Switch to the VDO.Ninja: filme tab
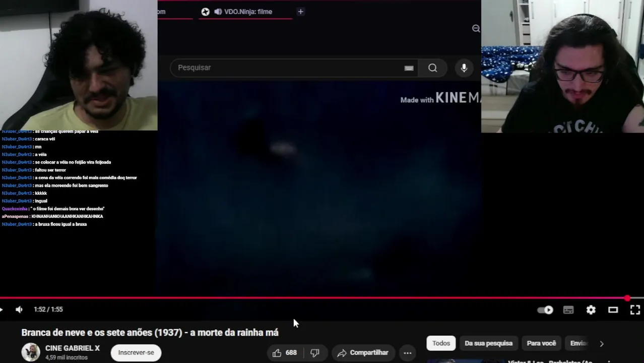Viewport: 644px width, 363px height. (x=246, y=12)
